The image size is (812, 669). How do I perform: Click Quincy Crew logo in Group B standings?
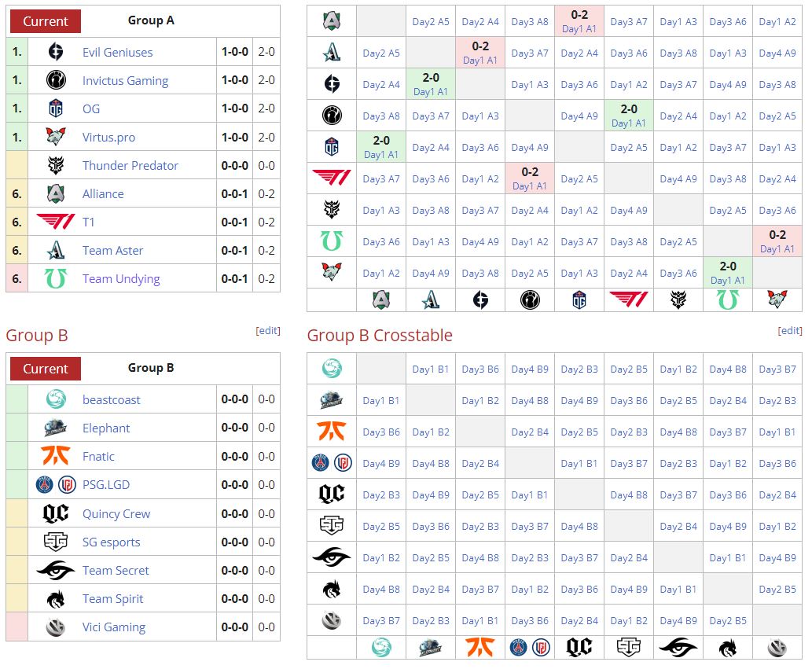point(55,514)
